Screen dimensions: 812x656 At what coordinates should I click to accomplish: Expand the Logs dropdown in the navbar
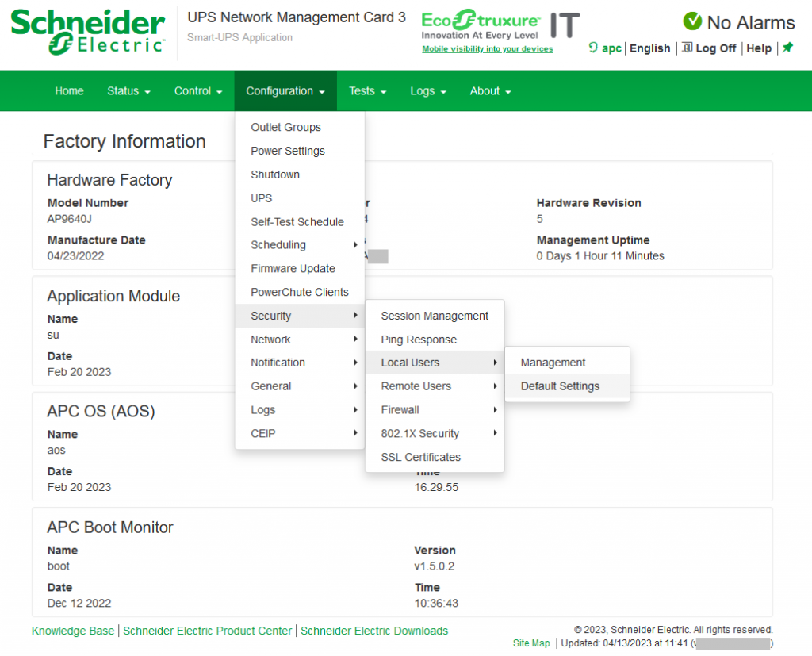click(428, 91)
